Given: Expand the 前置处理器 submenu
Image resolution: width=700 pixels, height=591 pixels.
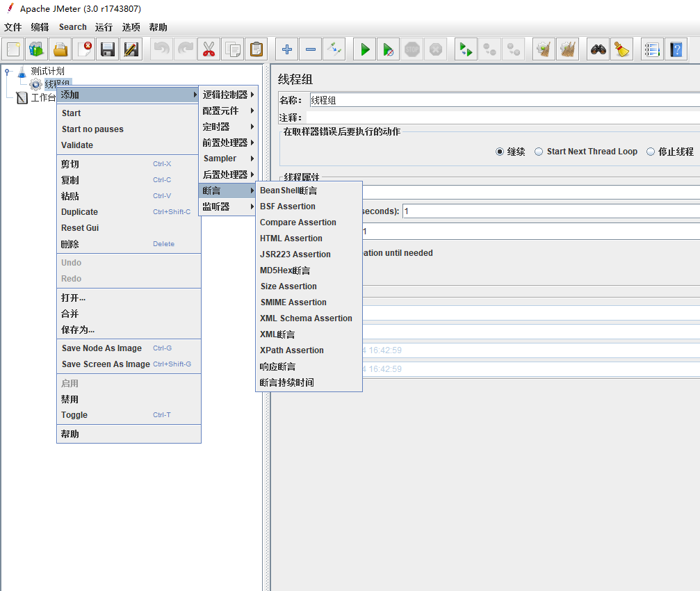Looking at the screenshot, I should 228,143.
